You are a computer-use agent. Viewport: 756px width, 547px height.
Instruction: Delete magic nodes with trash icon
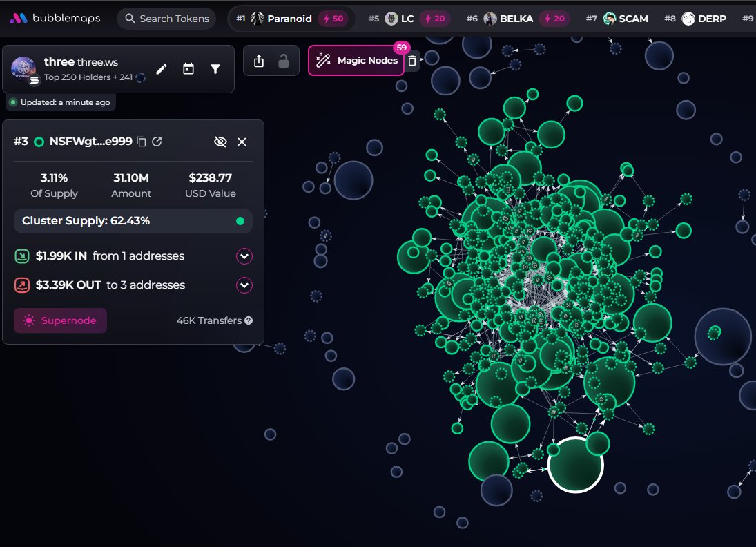pos(412,61)
